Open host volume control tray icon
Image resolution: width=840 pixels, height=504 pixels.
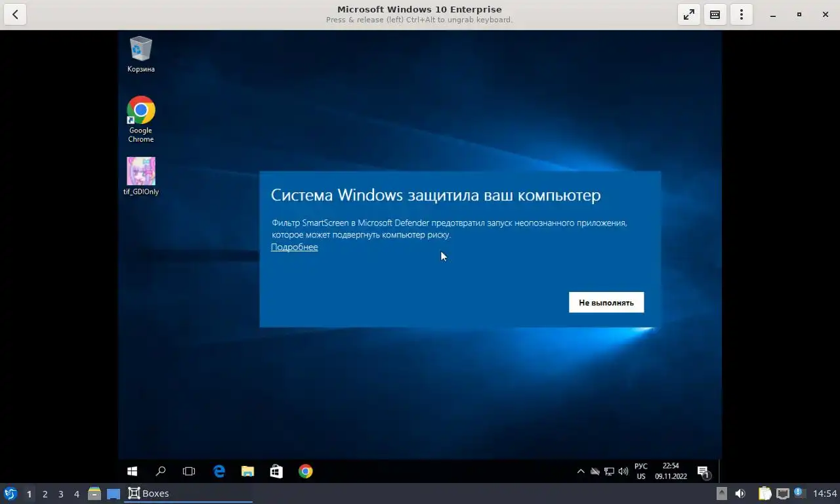click(740, 493)
